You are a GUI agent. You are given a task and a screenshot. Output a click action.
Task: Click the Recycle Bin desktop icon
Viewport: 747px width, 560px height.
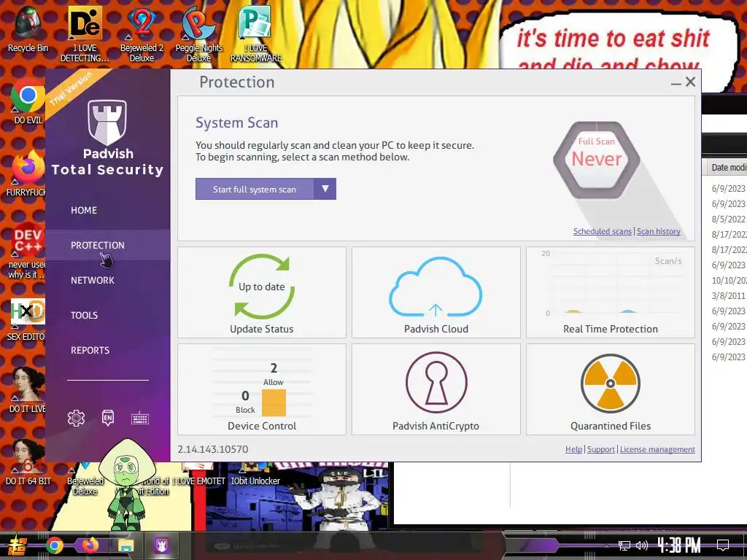click(28, 28)
